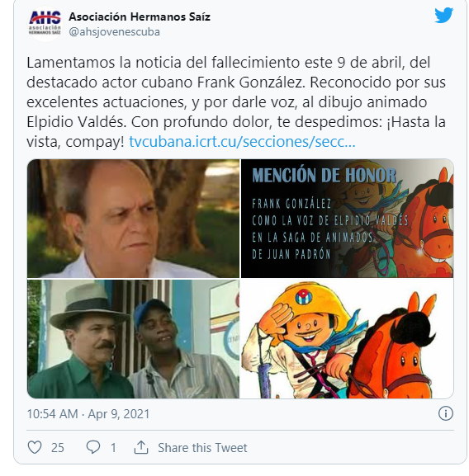View the bald man close-up photo
The height and width of the screenshot is (476, 469).
[133, 219]
